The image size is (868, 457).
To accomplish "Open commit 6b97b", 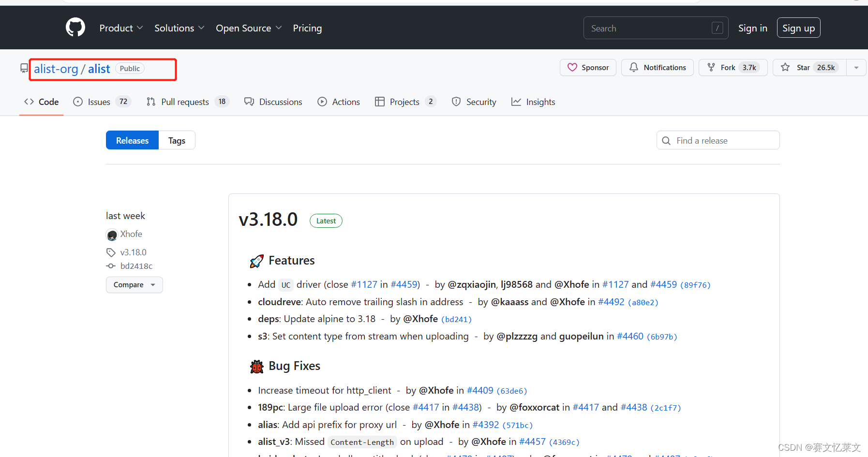I will tap(662, 337).
